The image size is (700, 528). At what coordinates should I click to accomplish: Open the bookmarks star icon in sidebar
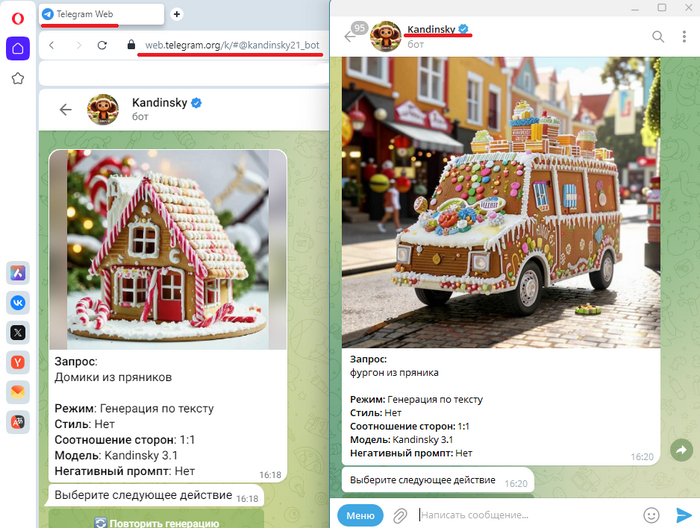tap(18, 79)
